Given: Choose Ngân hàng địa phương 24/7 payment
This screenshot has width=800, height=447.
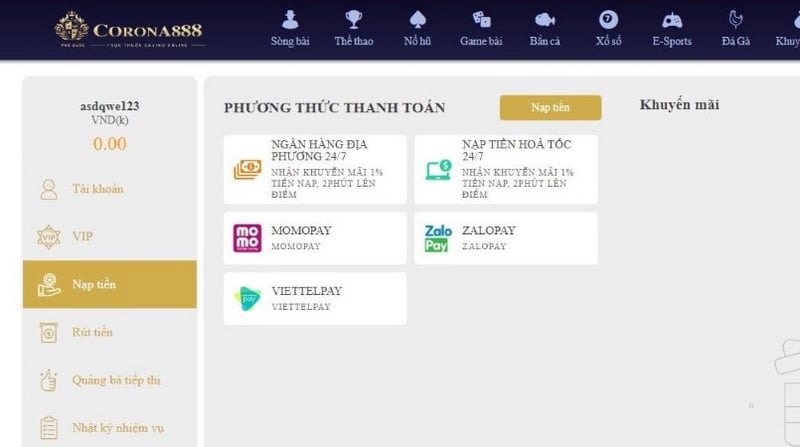Looking at the screenshot, I should tap(315, 169).
